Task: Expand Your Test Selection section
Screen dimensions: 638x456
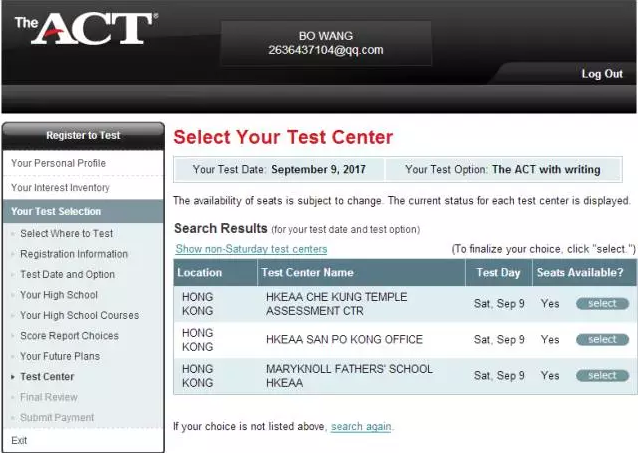Action: point(56,212)
